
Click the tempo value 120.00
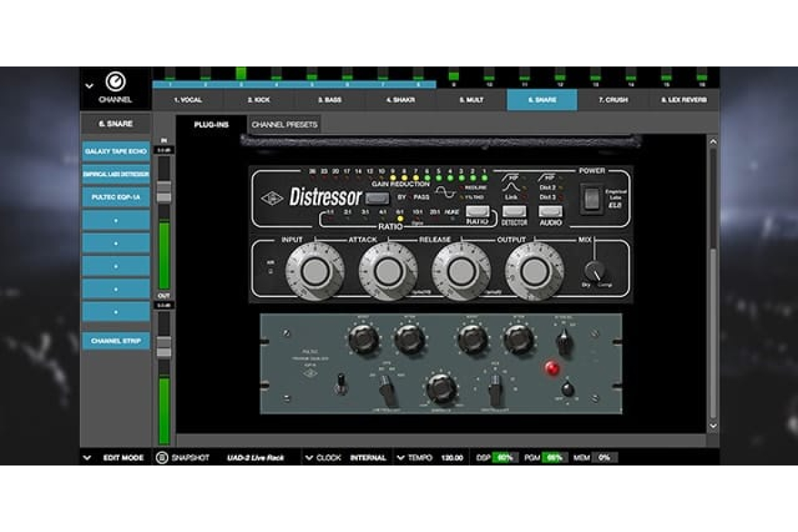point(452,458)
